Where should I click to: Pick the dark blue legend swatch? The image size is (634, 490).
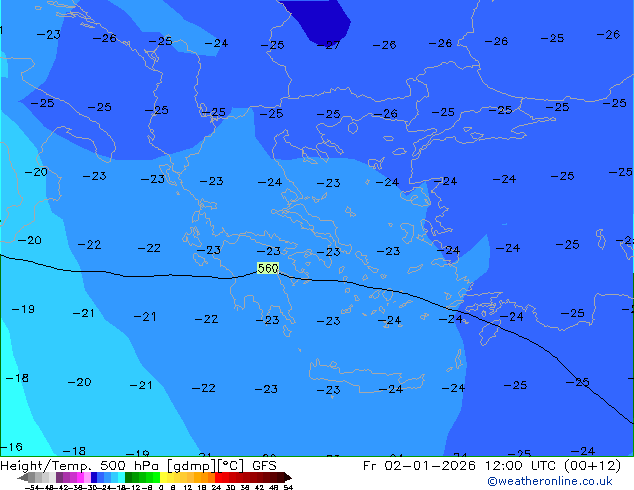pos(94,477)
